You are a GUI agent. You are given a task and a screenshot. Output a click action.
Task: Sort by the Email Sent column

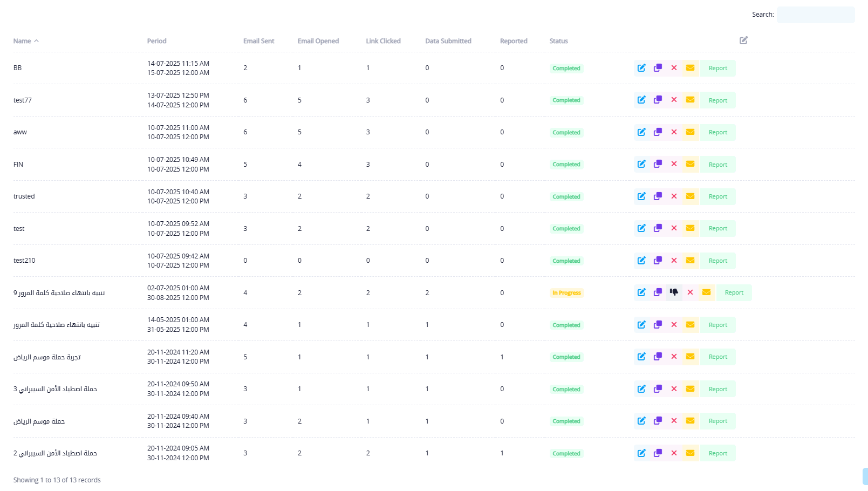[x=258, y=41]
